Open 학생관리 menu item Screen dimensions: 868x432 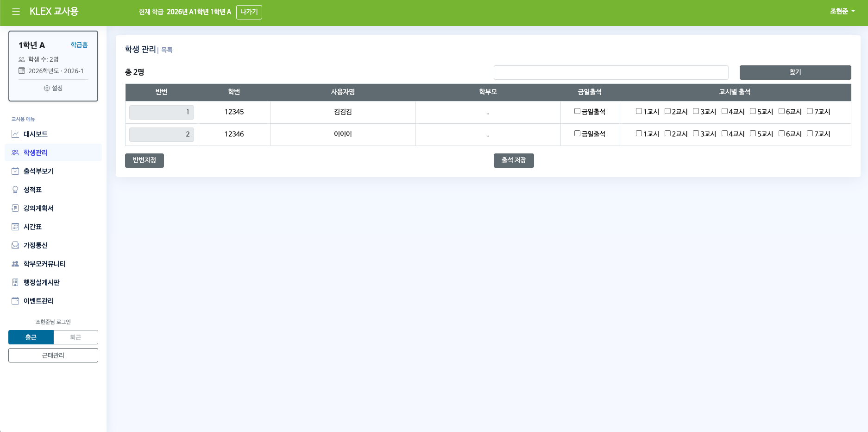click(x=36, y=152)
